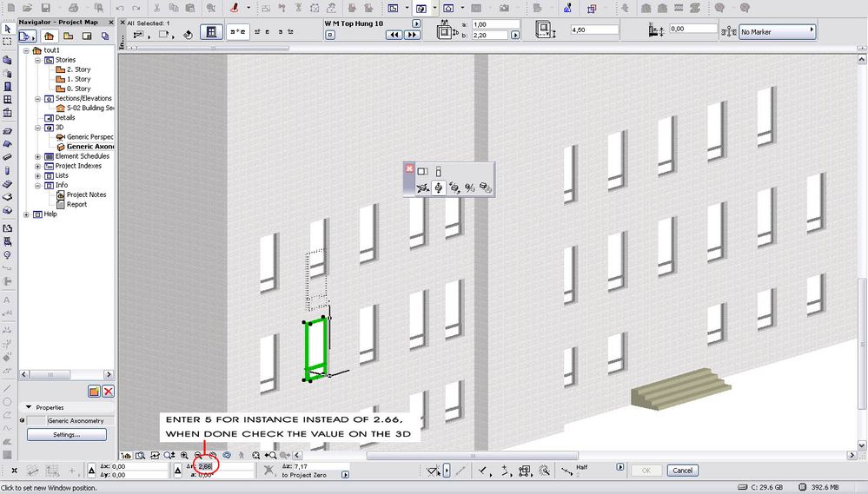This screenshot has height=494, width=868.
Task: Click the Settings... button
Action: click(x=66, y=435)
